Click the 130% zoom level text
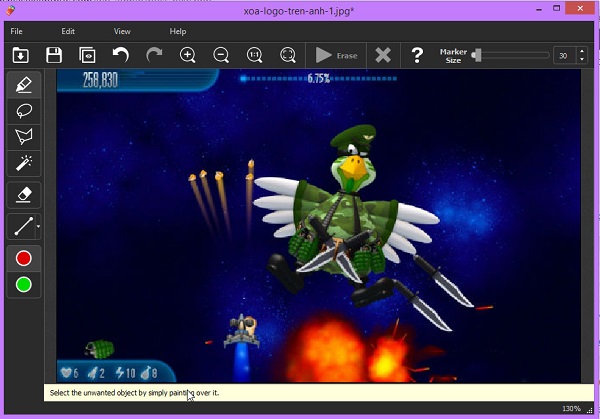The height and width of the screenshot is (419, 600). tap(571, 409)
